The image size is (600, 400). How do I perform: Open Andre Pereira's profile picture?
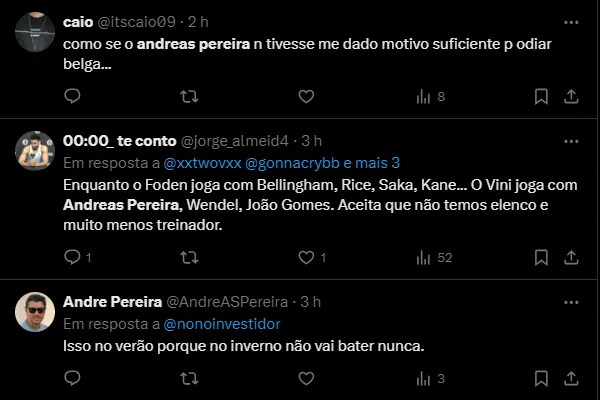click(35, 312)
